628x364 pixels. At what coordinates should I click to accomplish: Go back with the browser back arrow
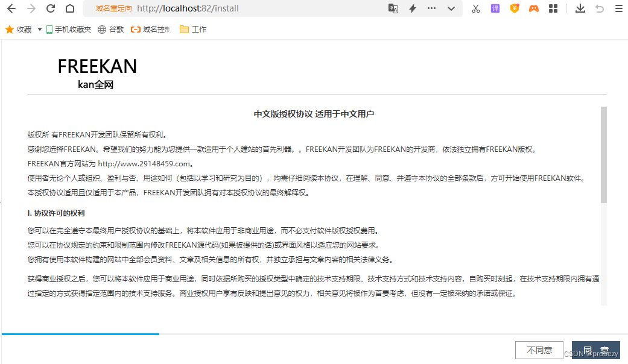tap(11, 8)
